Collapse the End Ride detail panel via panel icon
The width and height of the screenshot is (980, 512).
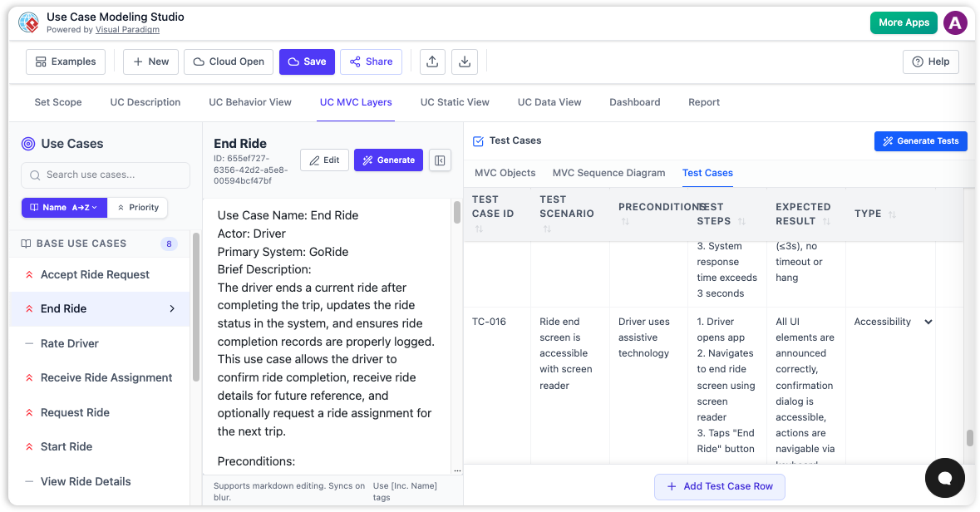(440, 160)
